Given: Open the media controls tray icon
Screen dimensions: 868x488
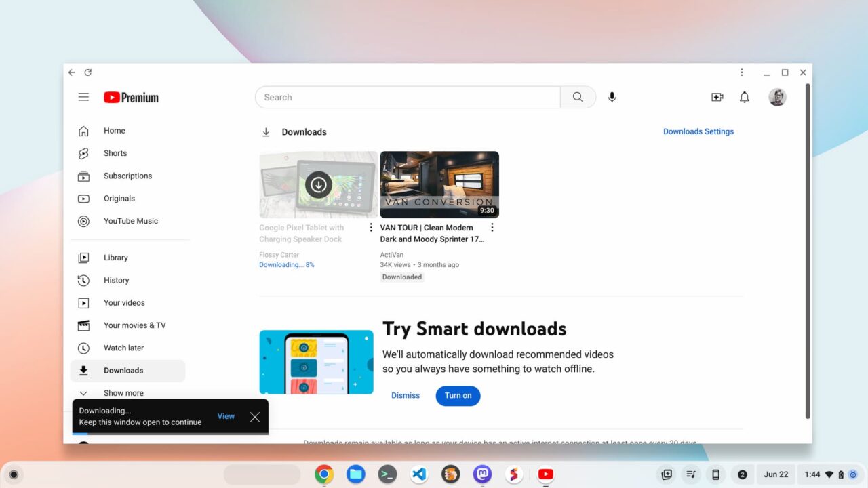Looking at the screenshot, I should pyautogui.click(x=691, y=474).
